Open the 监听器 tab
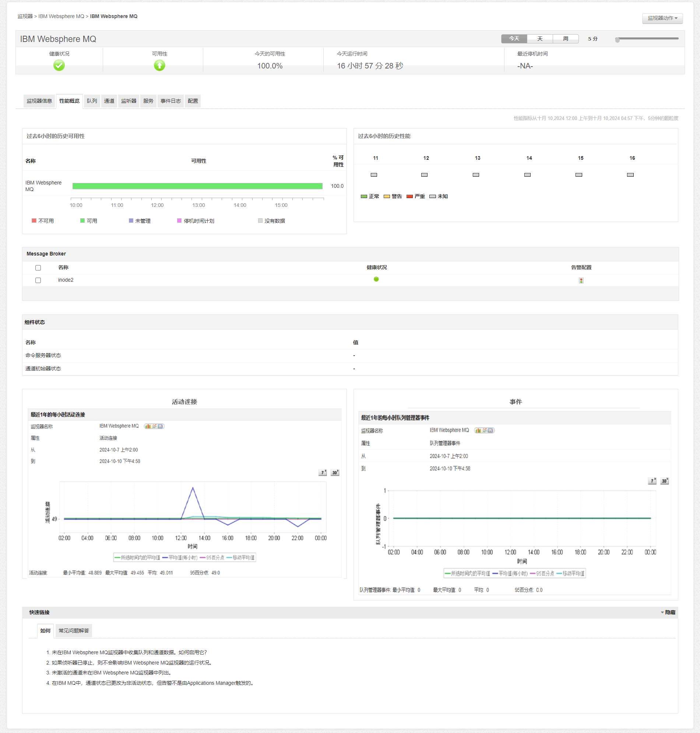This screenshot has width=700, height=733. pyautogui.click(x=129, y=101)
